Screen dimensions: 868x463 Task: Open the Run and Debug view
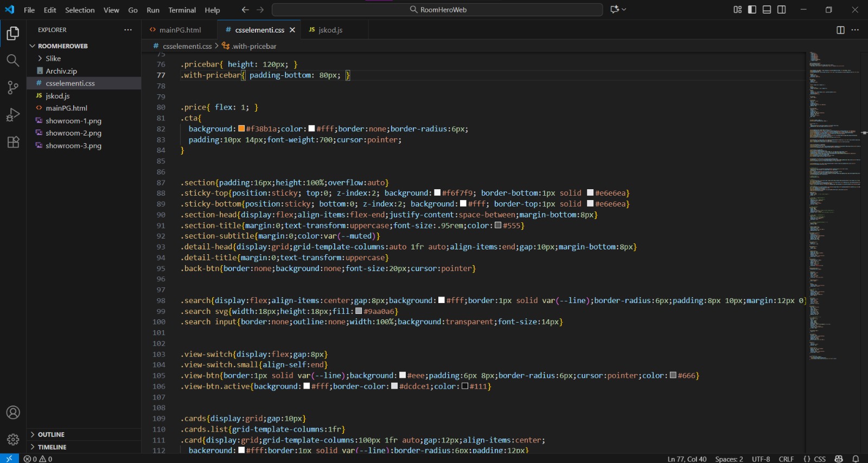[x=13, y=115]
